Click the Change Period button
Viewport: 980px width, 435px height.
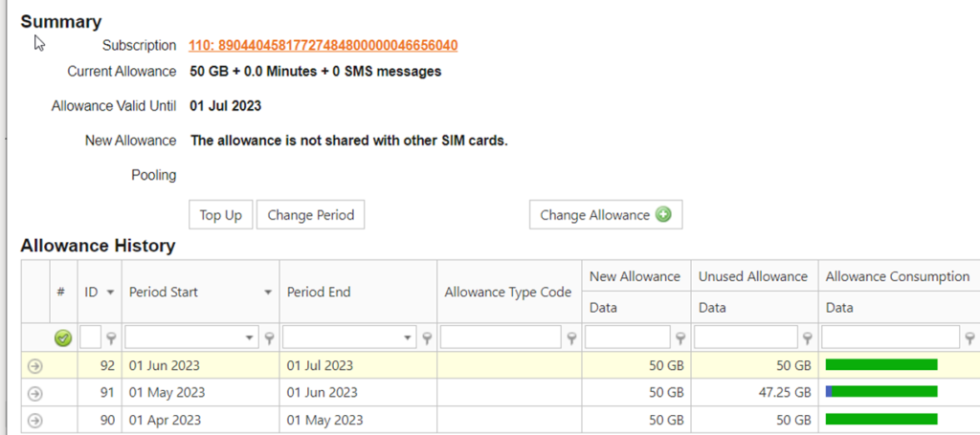[310, 215]
